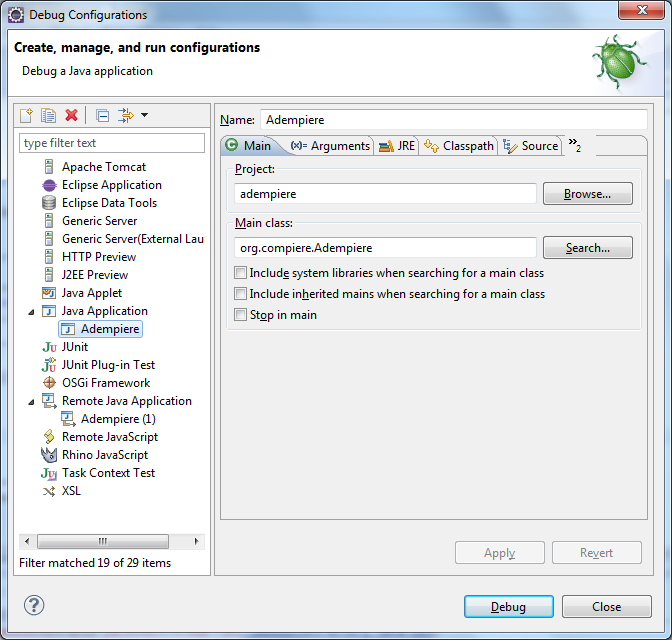Click the JUnit Plug-in Test icon
Image resolution: width=672 pixels, height=640 pixels.
coord(49,365)
